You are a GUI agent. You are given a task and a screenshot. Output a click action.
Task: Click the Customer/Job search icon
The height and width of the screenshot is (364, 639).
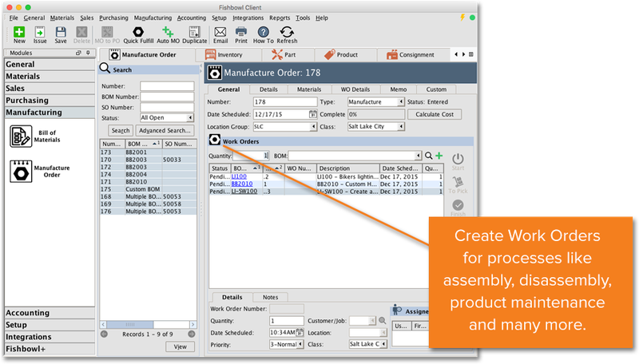coord(383,321)
